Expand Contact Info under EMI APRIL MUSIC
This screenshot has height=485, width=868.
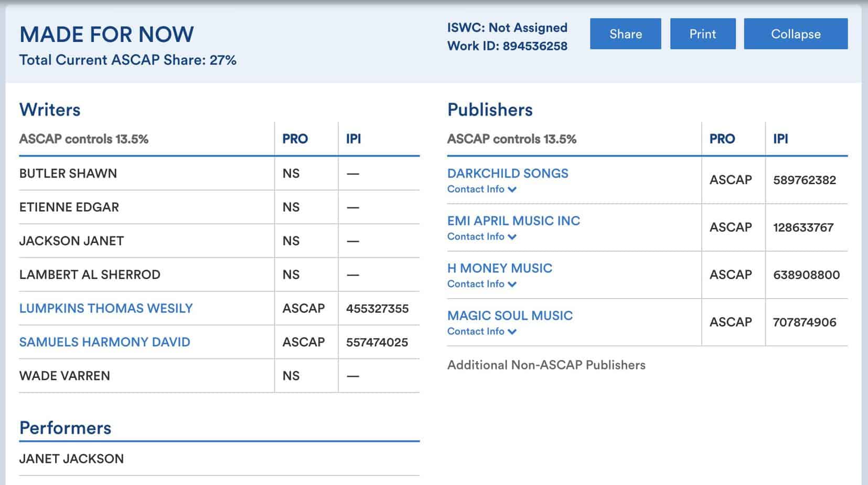coord(481,237)
